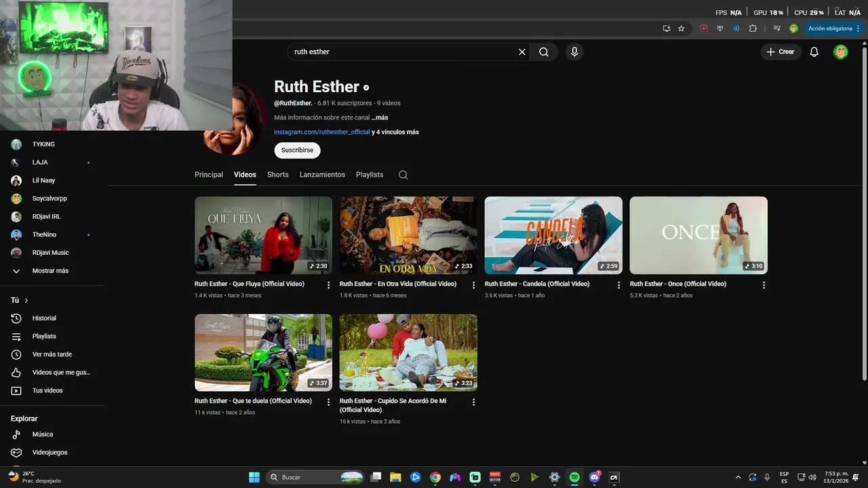868x488 pixels.
Task: Open the Lanzamientos tab
Action: point(322,175)
